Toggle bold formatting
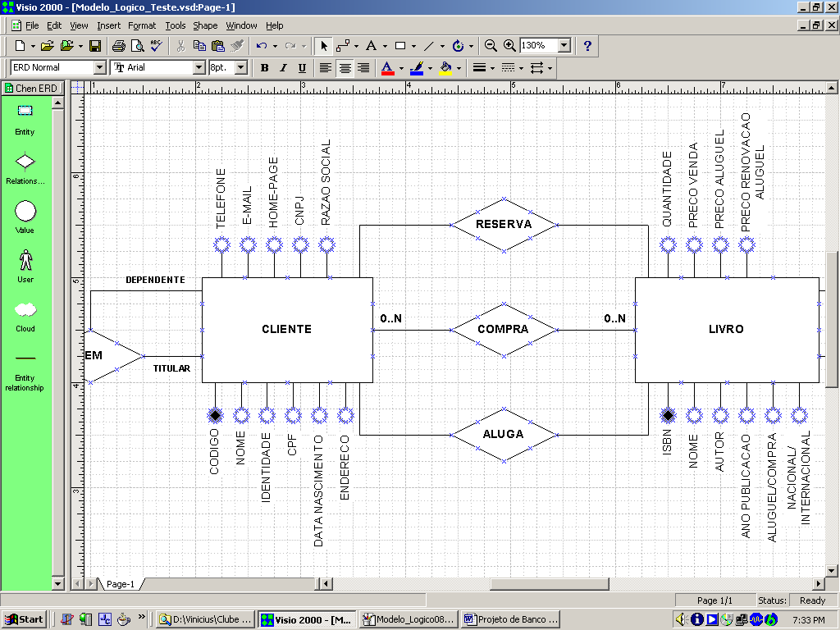 tap(264, 68)
